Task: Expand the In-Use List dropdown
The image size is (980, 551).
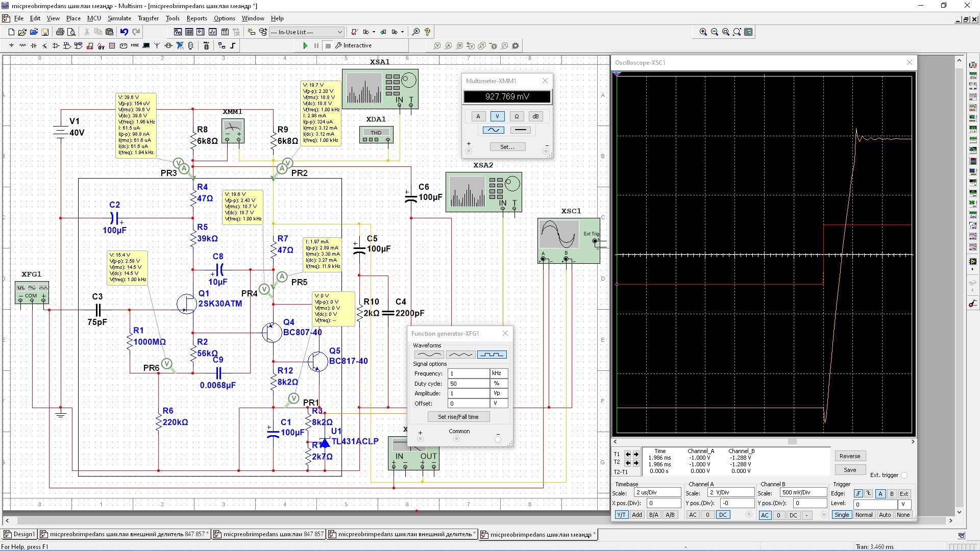Action: pos(339,32)
